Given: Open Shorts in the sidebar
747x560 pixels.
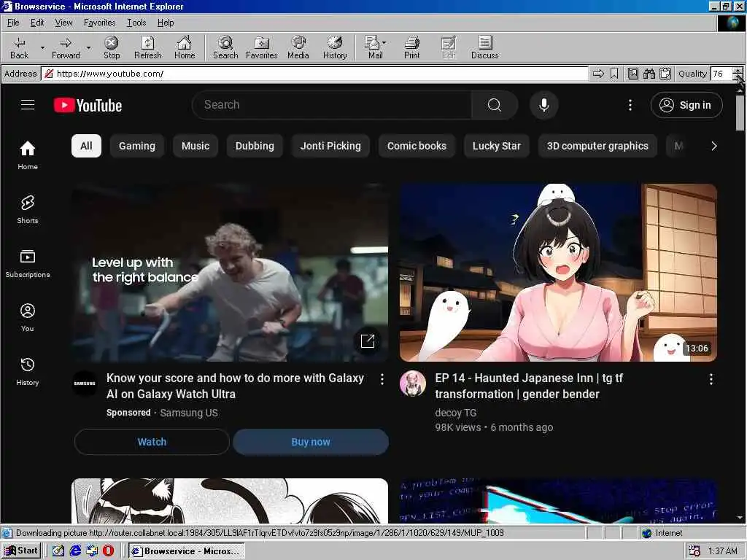Looking at the screenshot, I should [x=28, y=209].
